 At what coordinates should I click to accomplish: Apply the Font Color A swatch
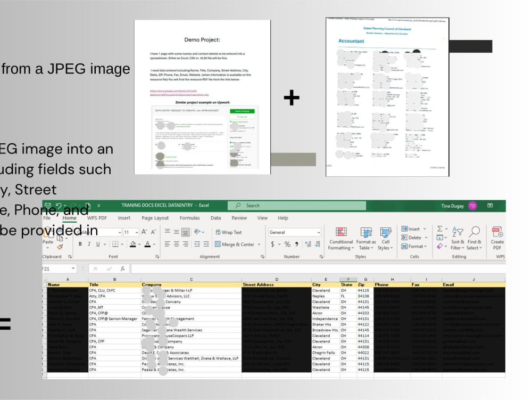click(147, 244)
